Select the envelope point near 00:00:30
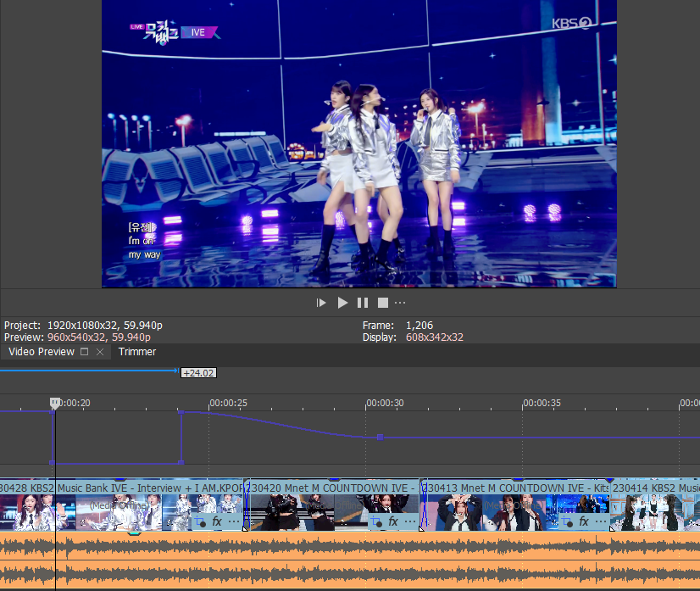 380,438
